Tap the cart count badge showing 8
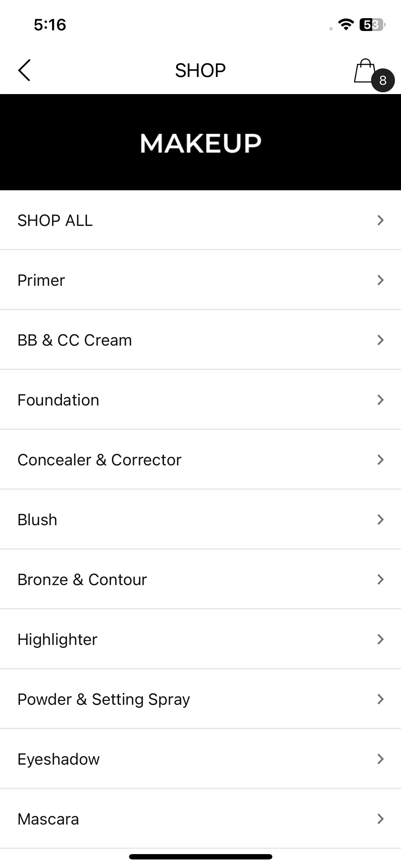This screenshot has height=868, width=401. coord(383,81)
